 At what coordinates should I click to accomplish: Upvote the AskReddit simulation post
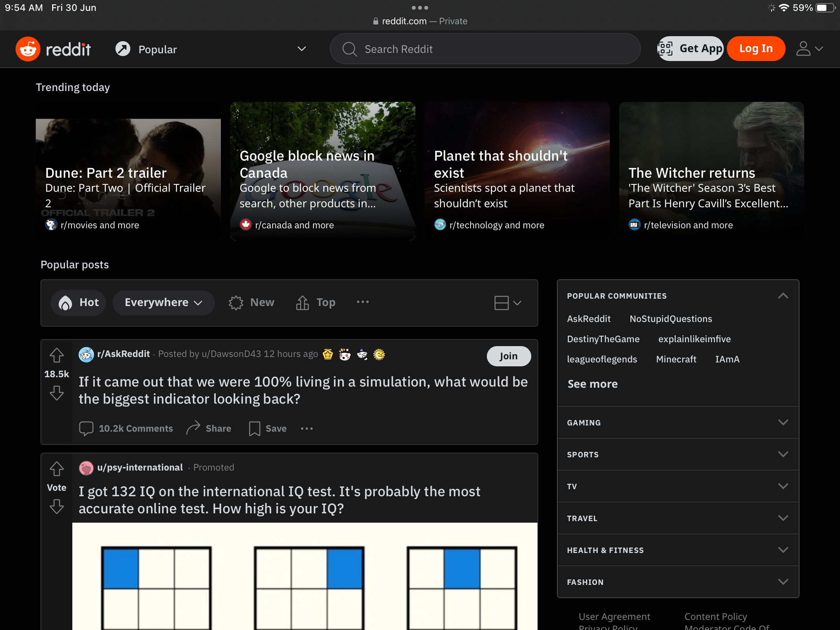click(x=57, y=355)
